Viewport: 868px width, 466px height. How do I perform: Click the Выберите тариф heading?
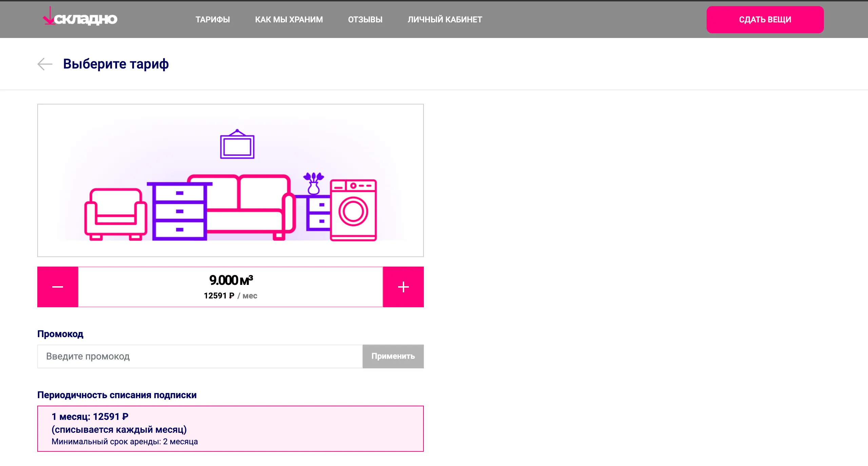[116, 64]
